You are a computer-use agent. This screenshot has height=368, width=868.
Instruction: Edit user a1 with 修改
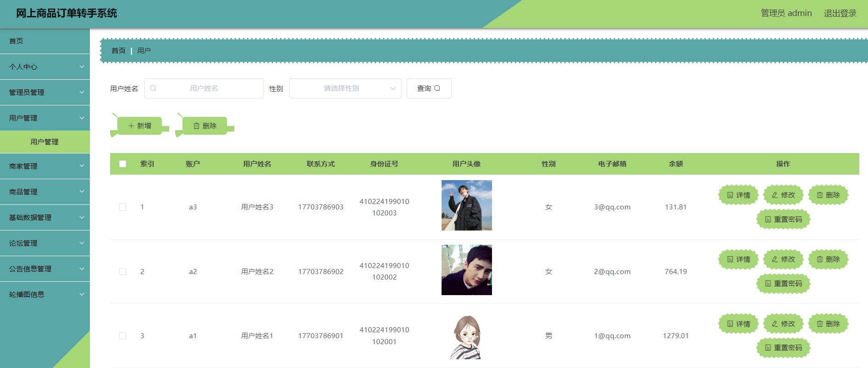[783, 324]
